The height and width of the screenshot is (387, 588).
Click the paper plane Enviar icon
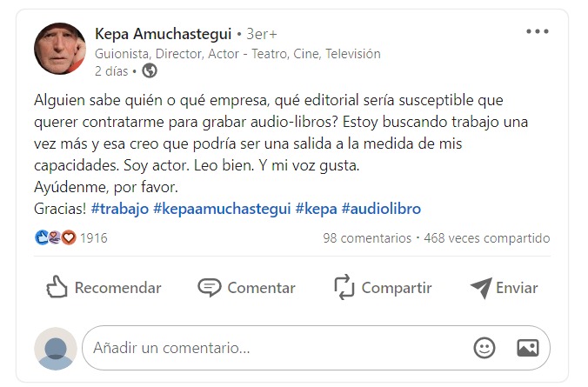pyautogui.click(x=481, y=288)
